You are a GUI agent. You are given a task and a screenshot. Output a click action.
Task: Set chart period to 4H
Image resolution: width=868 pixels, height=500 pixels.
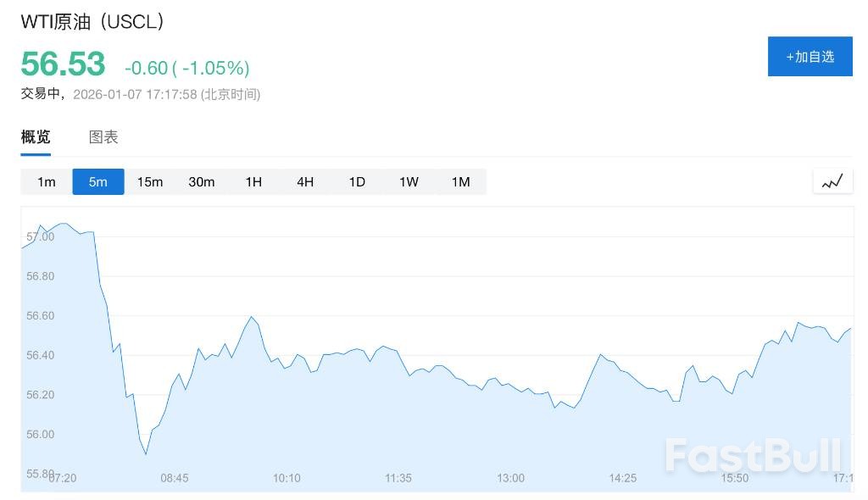305,181
